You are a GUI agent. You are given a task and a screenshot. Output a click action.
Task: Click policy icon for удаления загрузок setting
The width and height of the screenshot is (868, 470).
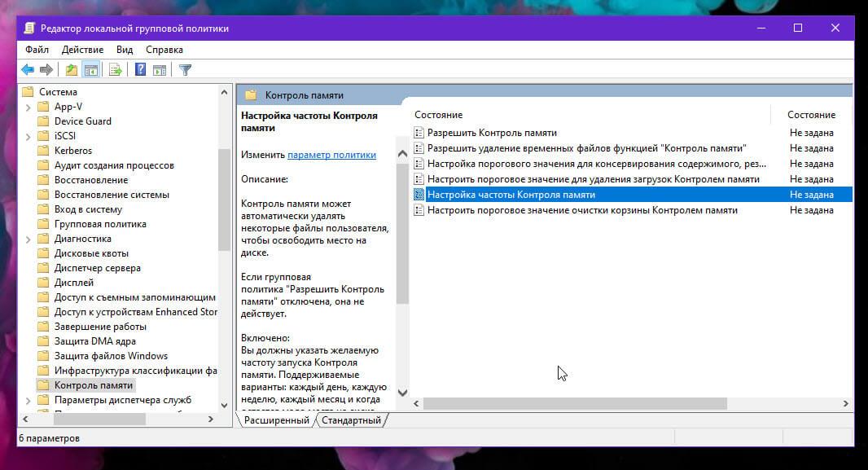pos(419,179)
